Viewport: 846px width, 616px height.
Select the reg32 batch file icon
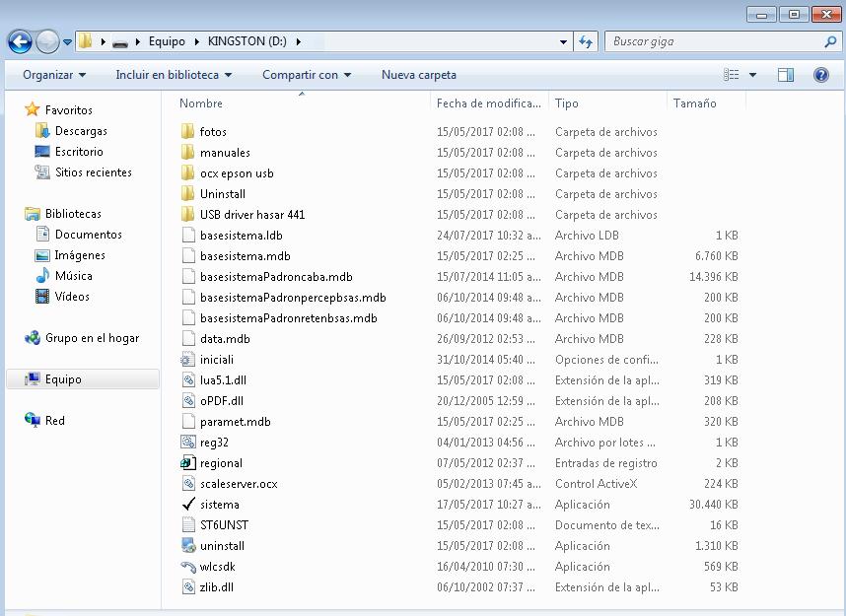[187, 443]
